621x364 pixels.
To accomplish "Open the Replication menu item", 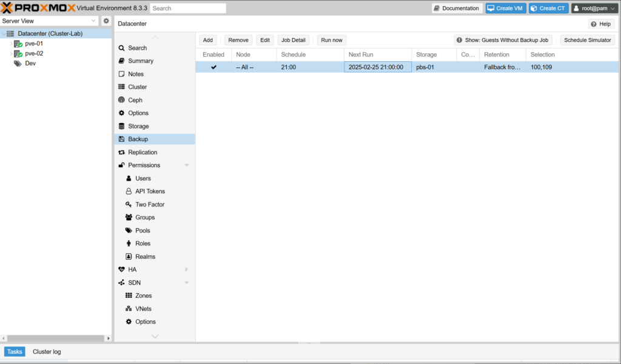I will point(143,153).
